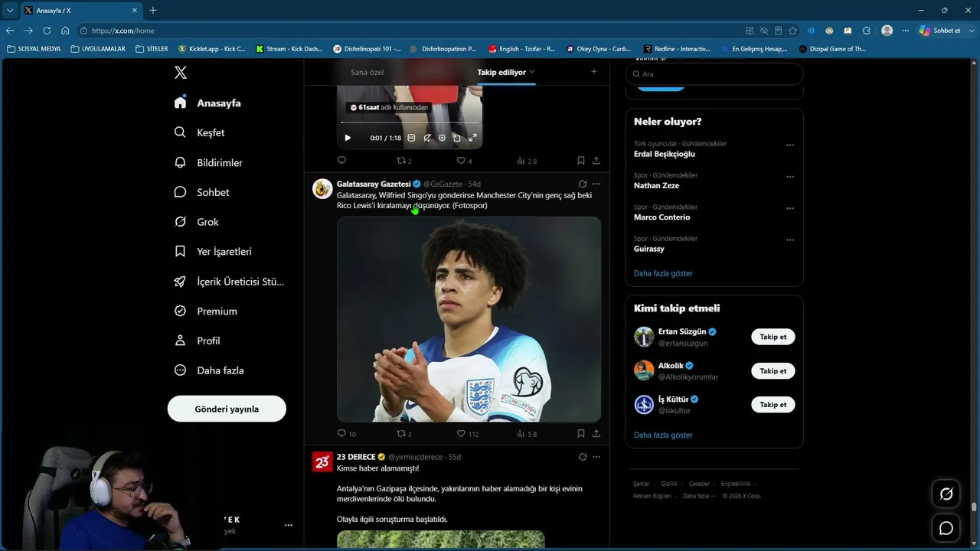
Task: Open more options for Guirassy trend
Action: pyautogui.click(x=790, y=240)
